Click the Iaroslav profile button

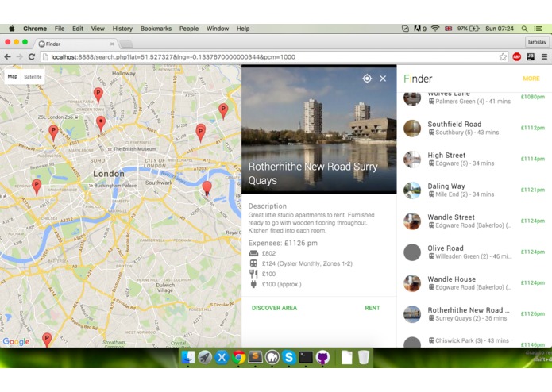point(537,42)
